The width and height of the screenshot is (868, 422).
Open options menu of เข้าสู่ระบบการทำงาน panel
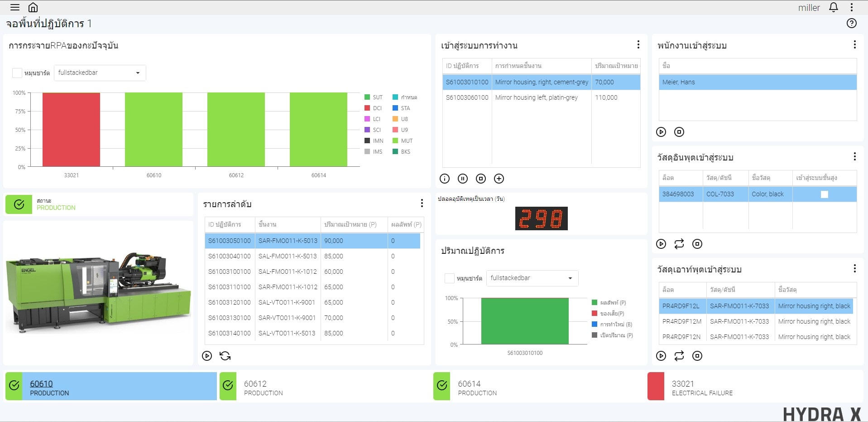(x=638, y=44)
